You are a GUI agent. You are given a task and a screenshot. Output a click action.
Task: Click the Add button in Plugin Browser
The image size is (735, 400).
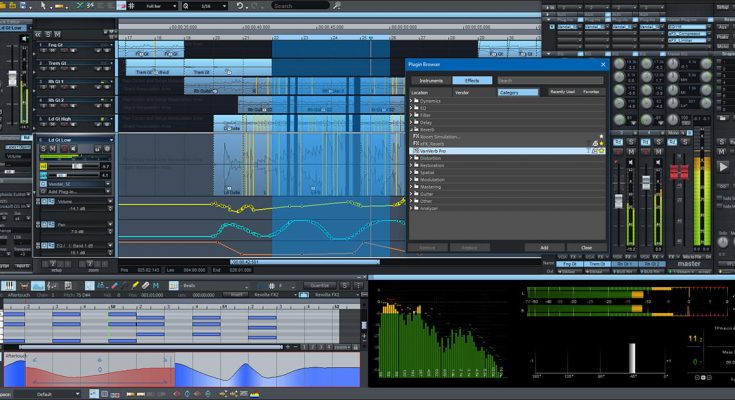pyautogui.click(x=543, y=247)
